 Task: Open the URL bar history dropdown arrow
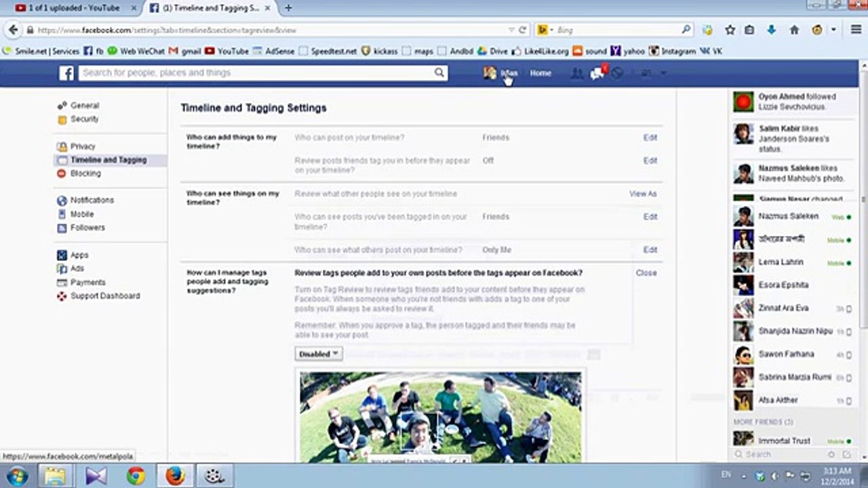click(x=511, y=30)
